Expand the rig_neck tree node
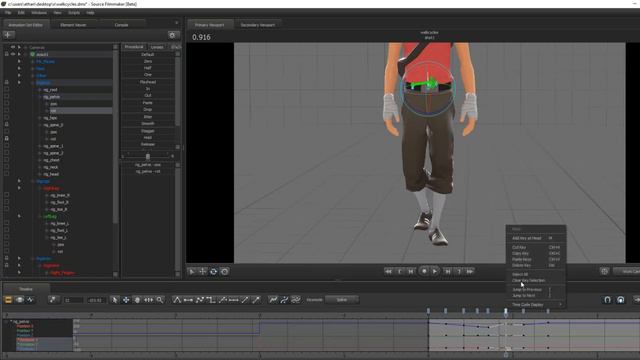Screen dimensions: 640x360 point(40,167)
